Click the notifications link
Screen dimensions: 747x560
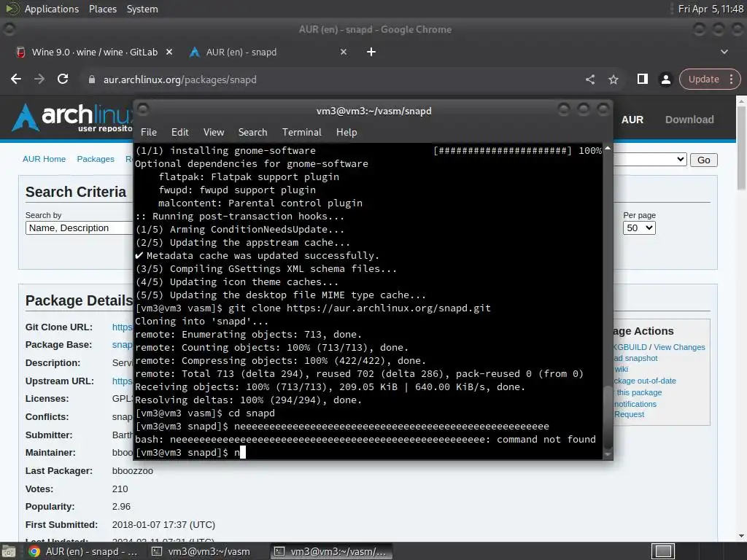point(635,404)
